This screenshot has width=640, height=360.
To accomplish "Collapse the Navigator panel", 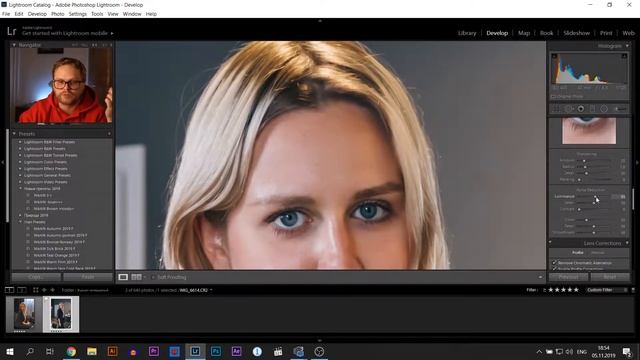I will click(x=14, y=45).
